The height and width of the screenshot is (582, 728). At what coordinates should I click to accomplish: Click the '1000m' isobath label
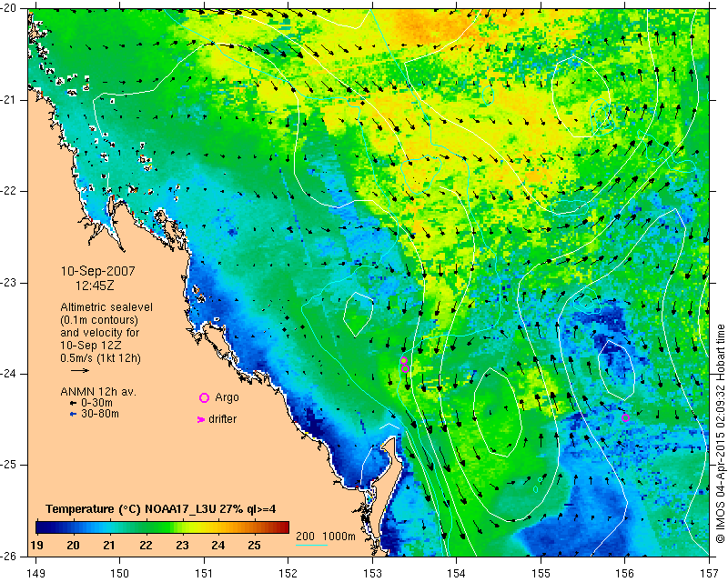[x=339, y=536]
